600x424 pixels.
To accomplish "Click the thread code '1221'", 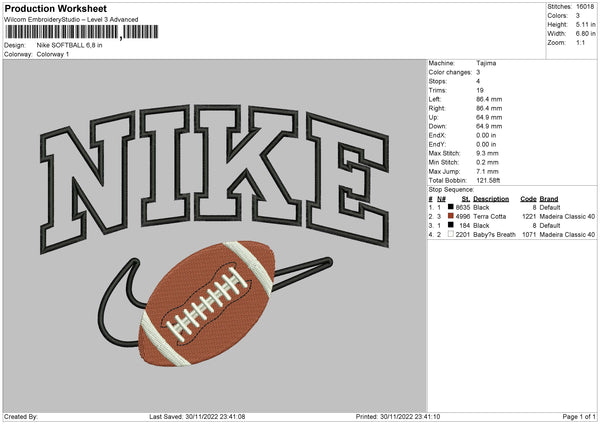I will [x=529, y=216].
